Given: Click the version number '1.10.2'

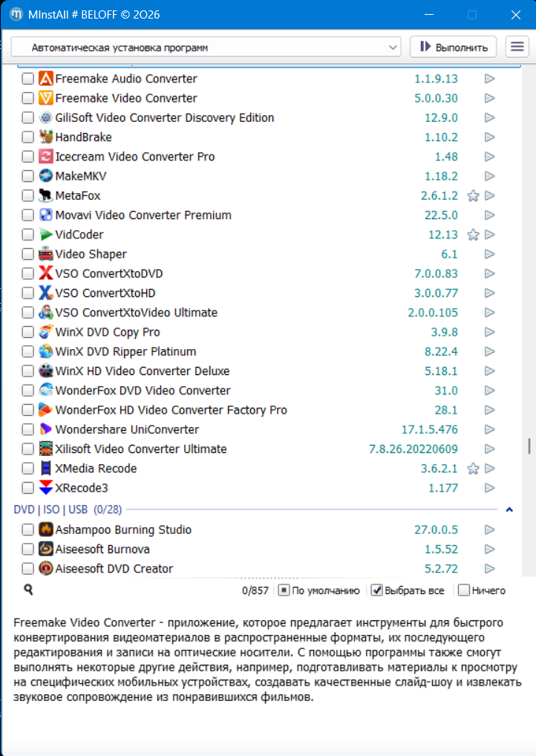Looking at the screenshot, I should [441, 137].
